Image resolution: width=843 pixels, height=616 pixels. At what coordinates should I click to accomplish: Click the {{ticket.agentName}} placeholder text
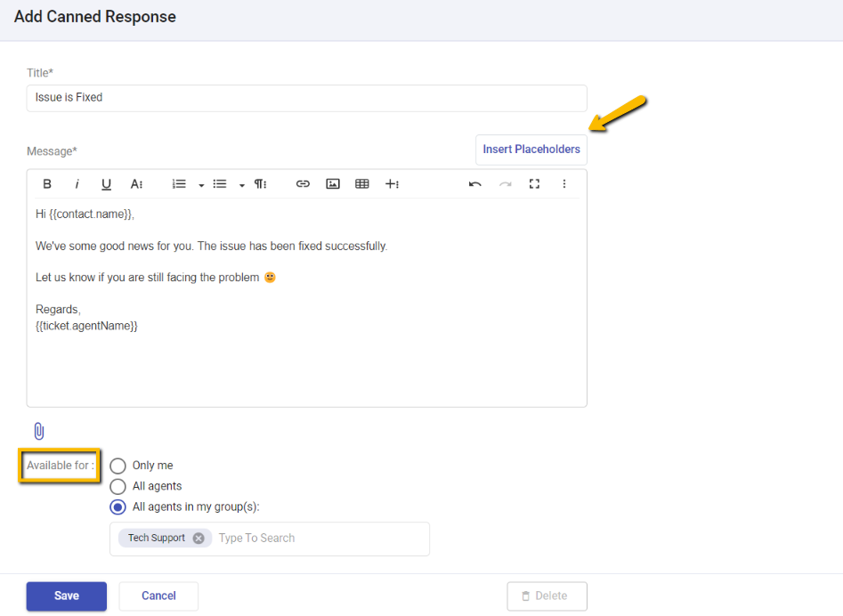tap(86, 326)
